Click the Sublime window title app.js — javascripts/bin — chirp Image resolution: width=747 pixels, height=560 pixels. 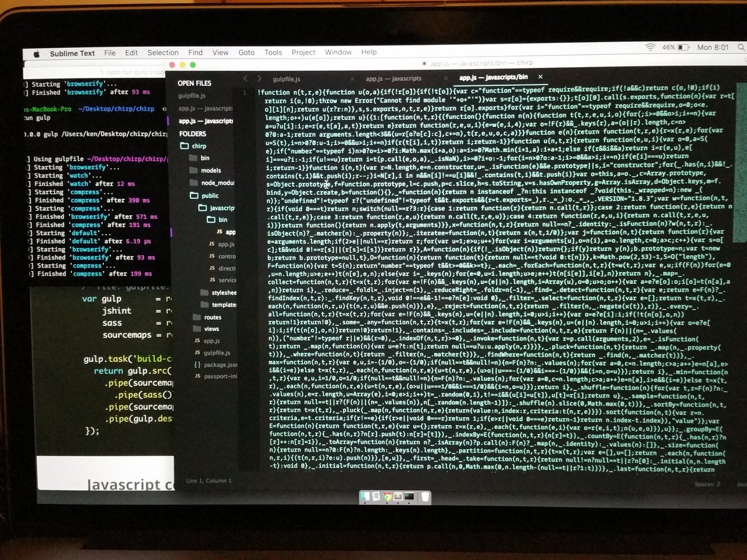point(482,63)
